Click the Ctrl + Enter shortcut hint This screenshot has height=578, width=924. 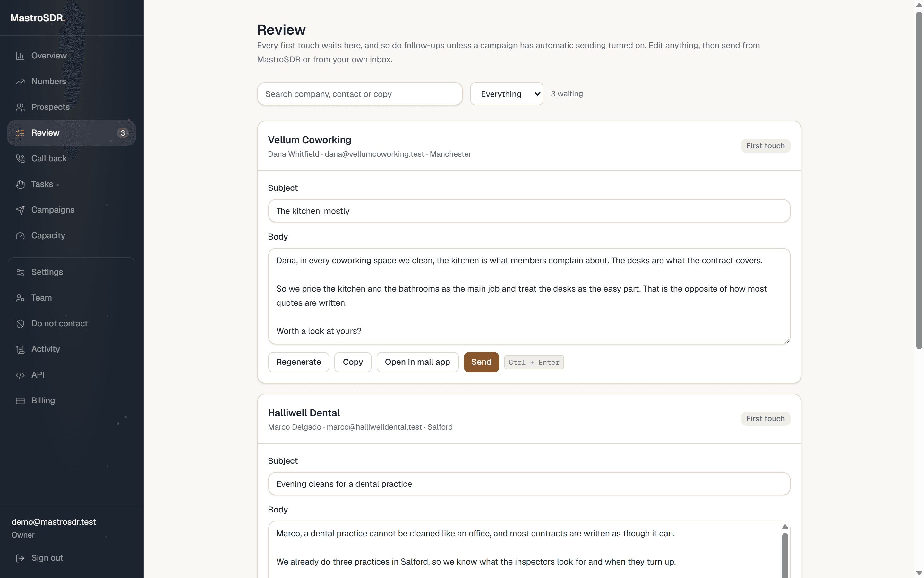(534, 363)
